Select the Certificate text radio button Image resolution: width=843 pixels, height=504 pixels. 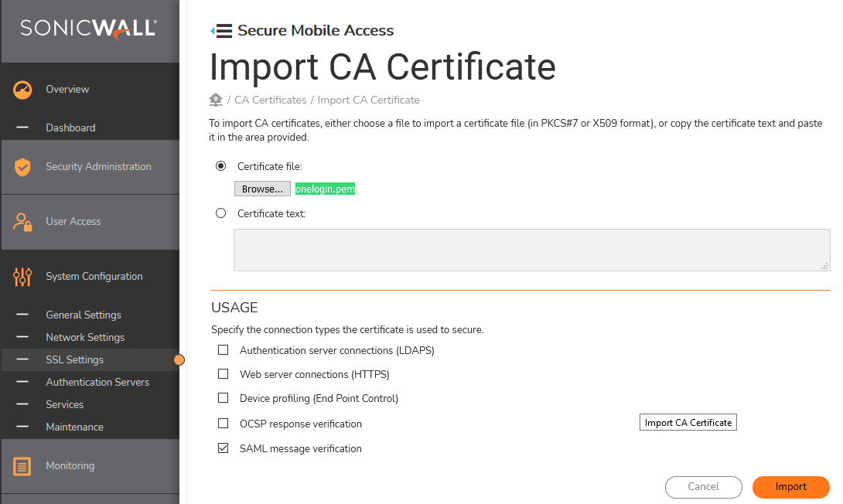tap(221, 213)
